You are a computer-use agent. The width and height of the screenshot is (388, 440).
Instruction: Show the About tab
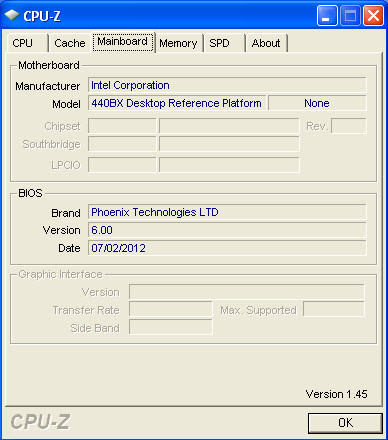coord(266,43)
